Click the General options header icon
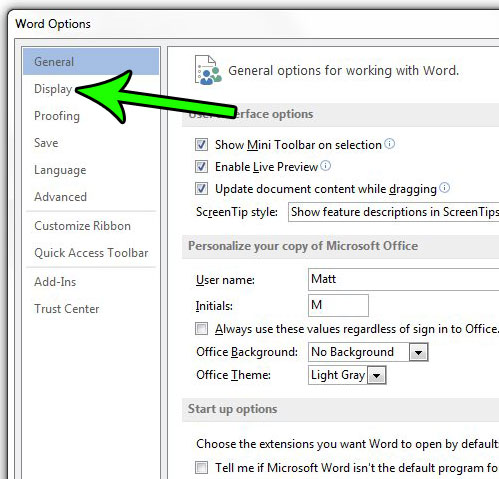Screen dimensions: 499x479 click(x=208, y=70)
